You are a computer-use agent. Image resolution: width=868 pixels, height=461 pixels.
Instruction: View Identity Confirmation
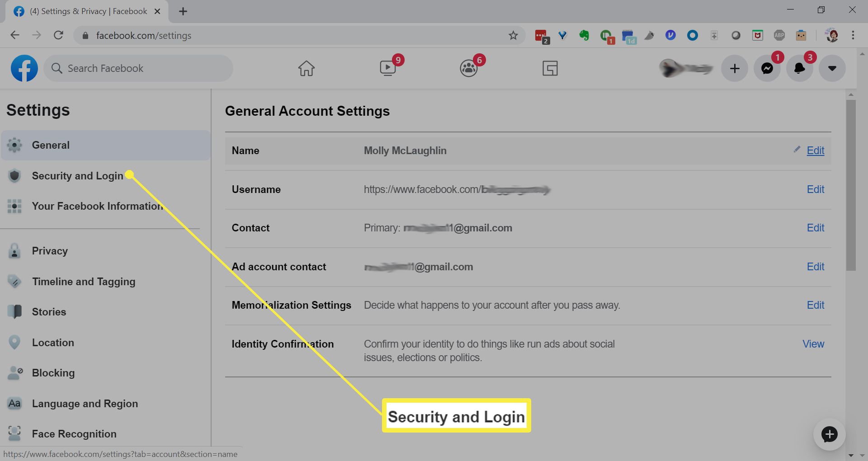tap(813, 344)
